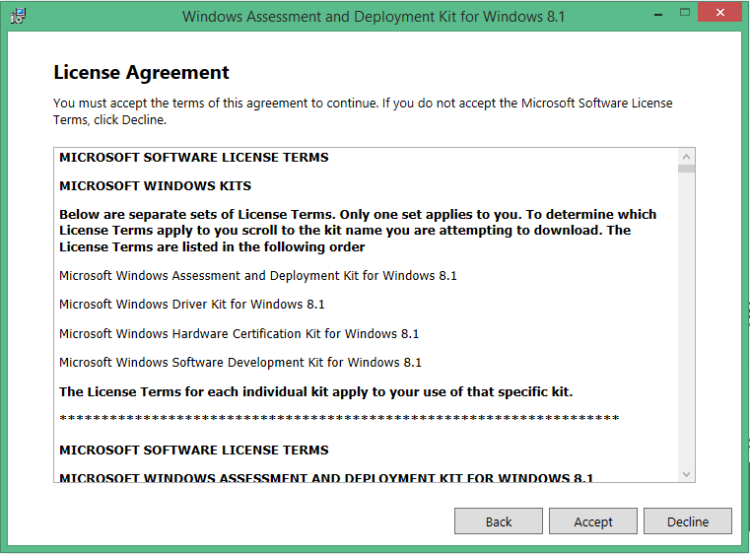
Task: Click the first MICROSOFT SOFTWARE LICENSE TERMS heading
Action: [x=193, y=157]
